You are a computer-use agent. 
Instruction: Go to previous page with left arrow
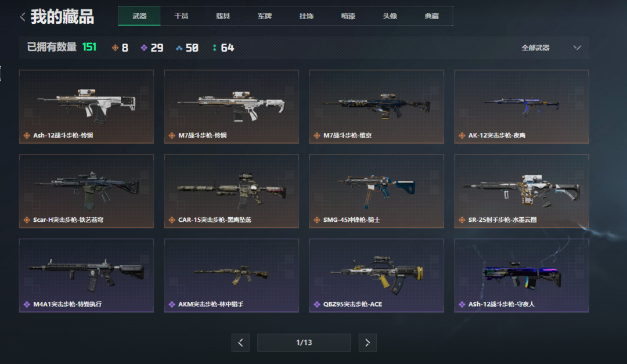tap(240, 343)
